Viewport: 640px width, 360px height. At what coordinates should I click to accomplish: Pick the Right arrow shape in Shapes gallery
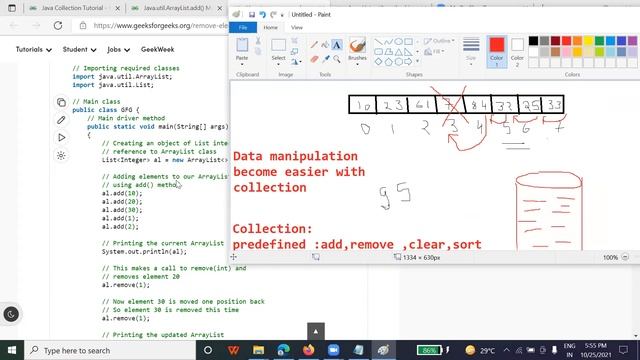coord(408,62)
